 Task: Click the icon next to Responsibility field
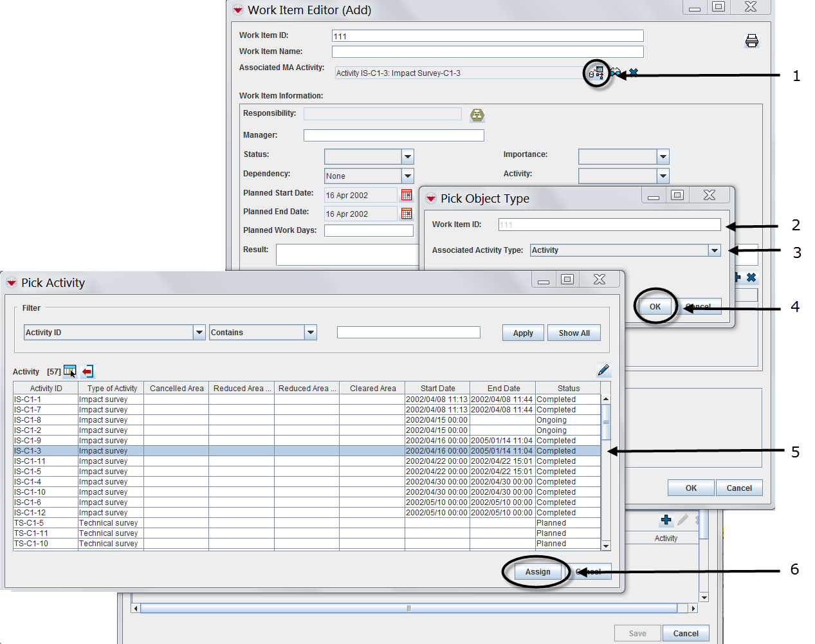(477, 115)
